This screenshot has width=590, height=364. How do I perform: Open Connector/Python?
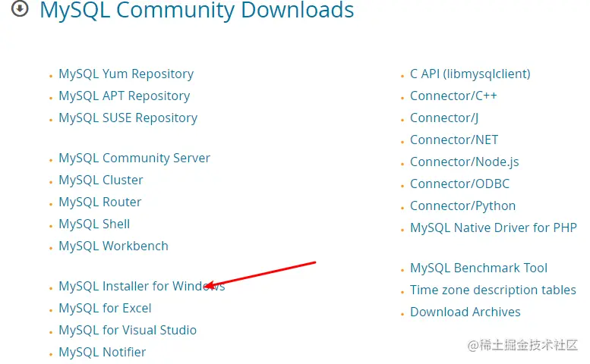pos(463,206)
